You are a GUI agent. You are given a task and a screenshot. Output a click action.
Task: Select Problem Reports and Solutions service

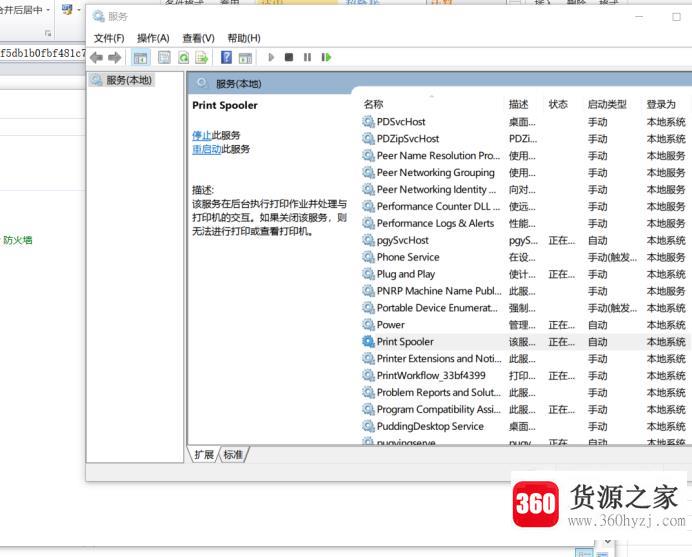coord(525,393)
